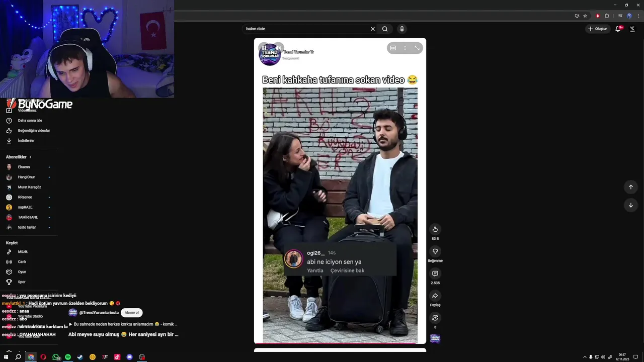Viewport: 644px width, 362px height.
Task: Open the sound thumbnail below remix
Action: click(435, 338)
